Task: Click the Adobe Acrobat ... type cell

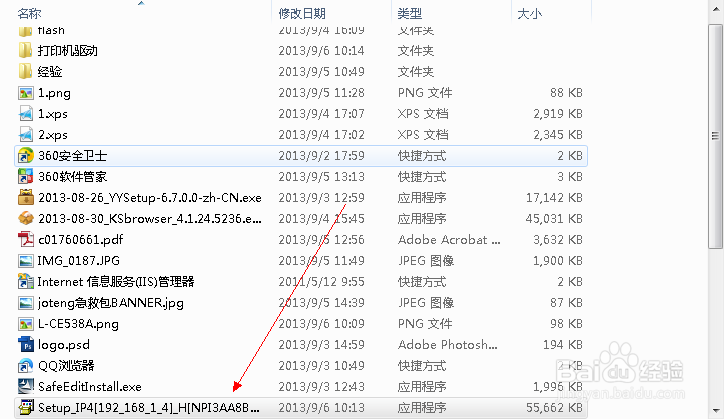Action: [449, 240]
